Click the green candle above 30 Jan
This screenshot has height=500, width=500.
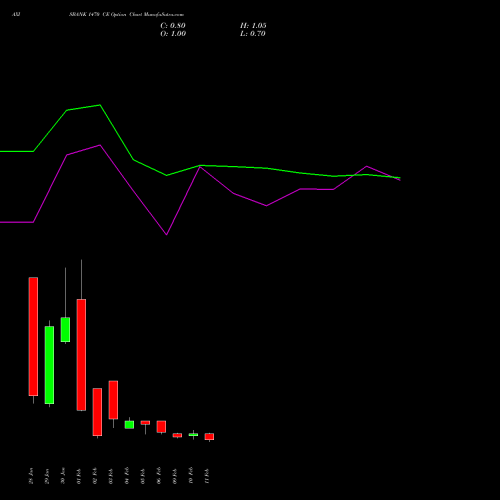click(65, 330)
